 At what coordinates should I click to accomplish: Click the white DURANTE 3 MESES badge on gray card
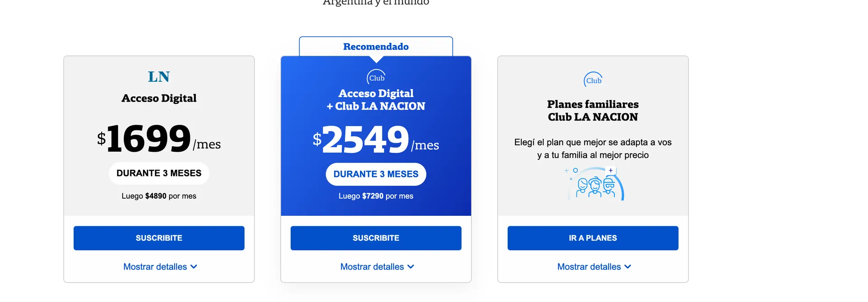159,173
